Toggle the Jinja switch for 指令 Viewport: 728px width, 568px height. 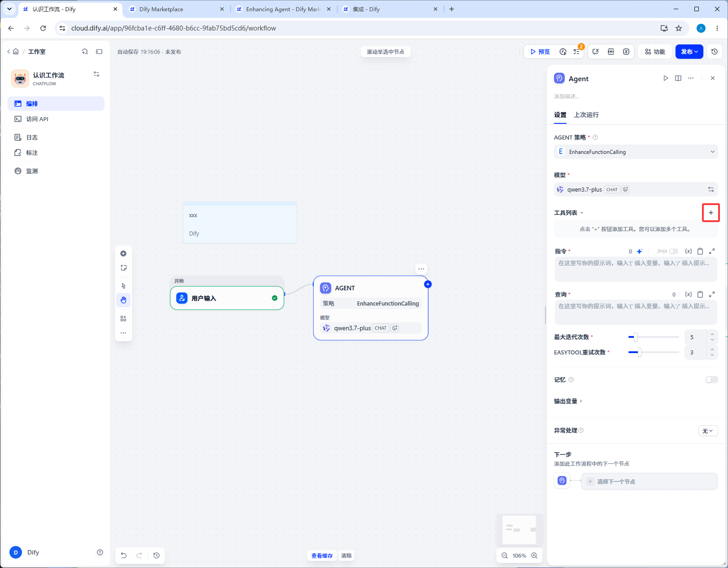[x=674, y=251]
